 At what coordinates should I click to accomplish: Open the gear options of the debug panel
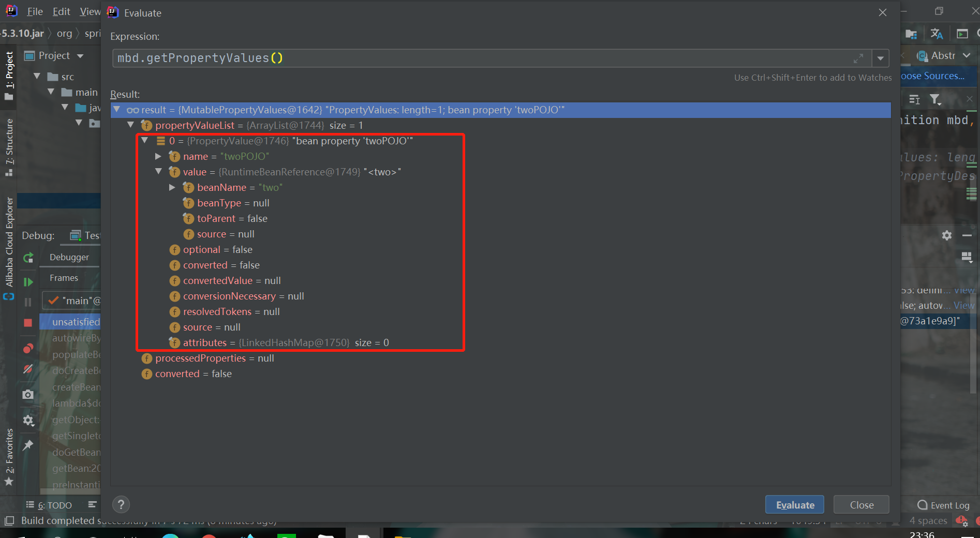(x=947, y=235)
